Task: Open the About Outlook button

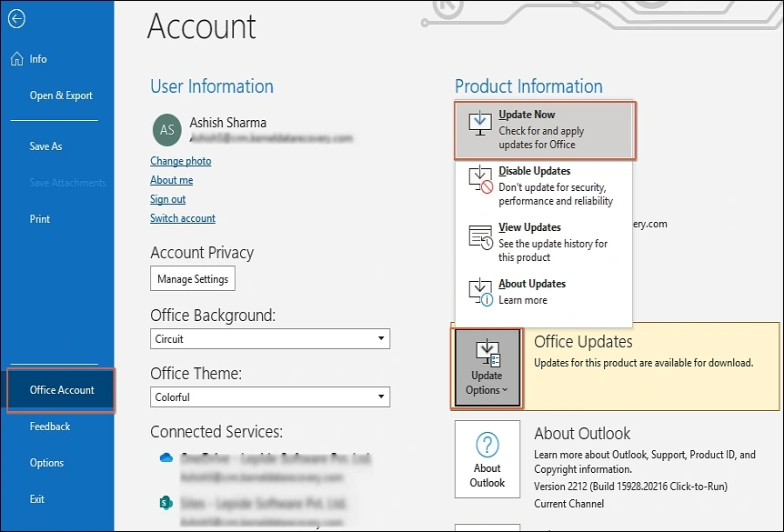Action: pos(487,459)
